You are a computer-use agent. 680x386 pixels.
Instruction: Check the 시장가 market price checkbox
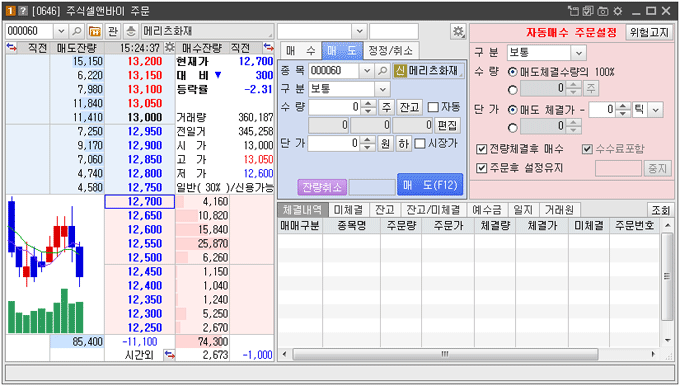click(419, 144)
